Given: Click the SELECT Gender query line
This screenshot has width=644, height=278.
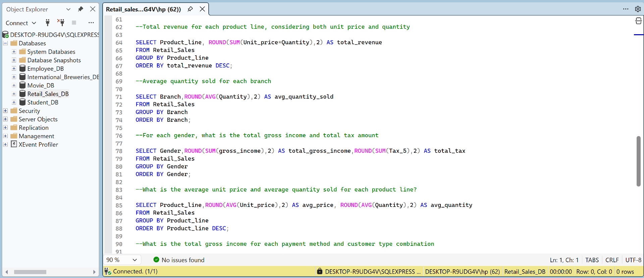Looking at the screenshot, I should coord(300,151).
